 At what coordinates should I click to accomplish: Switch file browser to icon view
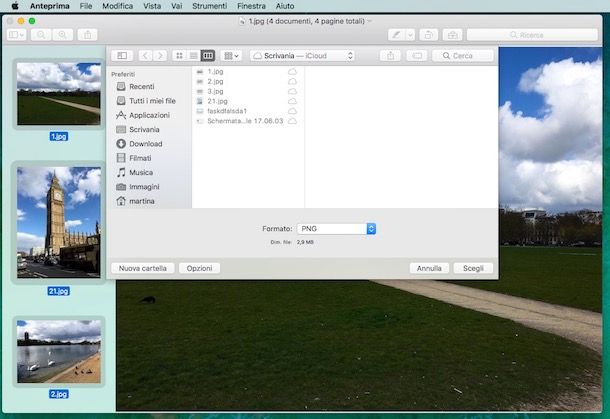[179, 56]
